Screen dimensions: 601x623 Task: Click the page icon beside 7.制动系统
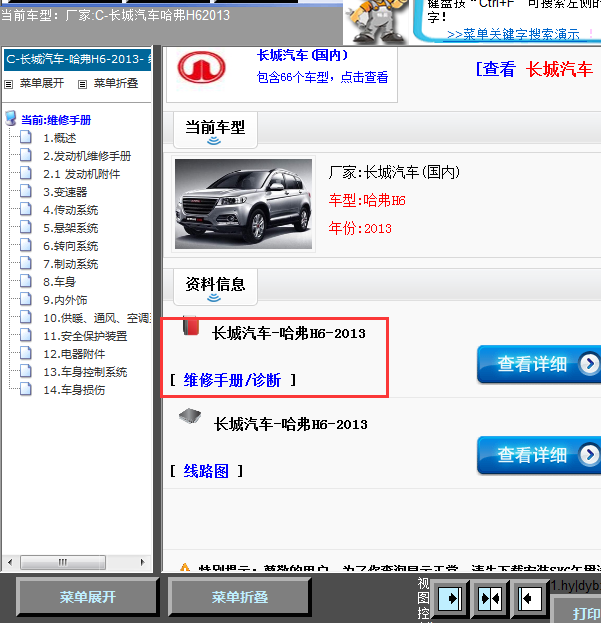(26, 263)
